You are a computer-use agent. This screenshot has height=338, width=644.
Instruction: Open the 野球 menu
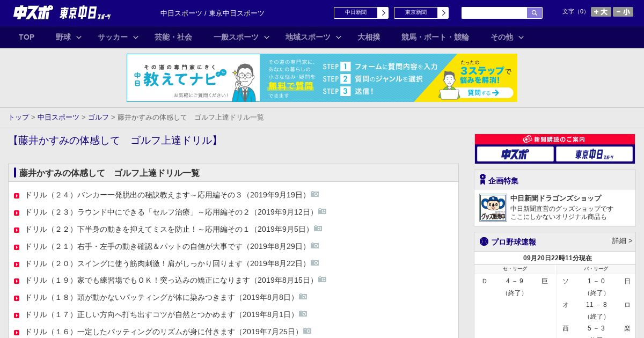point(63,37)
